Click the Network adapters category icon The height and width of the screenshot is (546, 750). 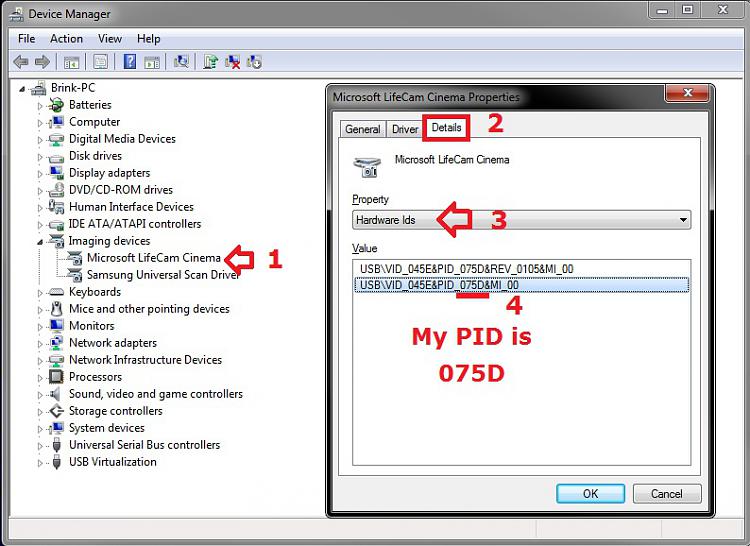(x=56, y=343)
